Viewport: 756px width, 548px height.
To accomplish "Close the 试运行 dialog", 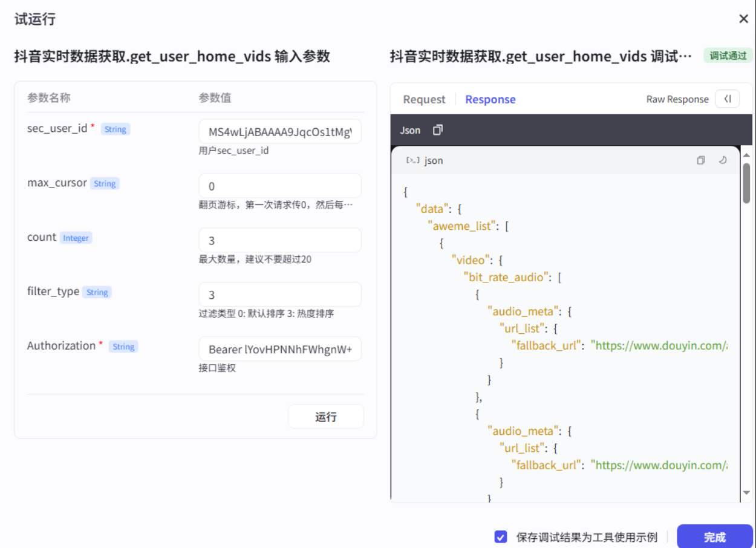I will pos(744,19).
